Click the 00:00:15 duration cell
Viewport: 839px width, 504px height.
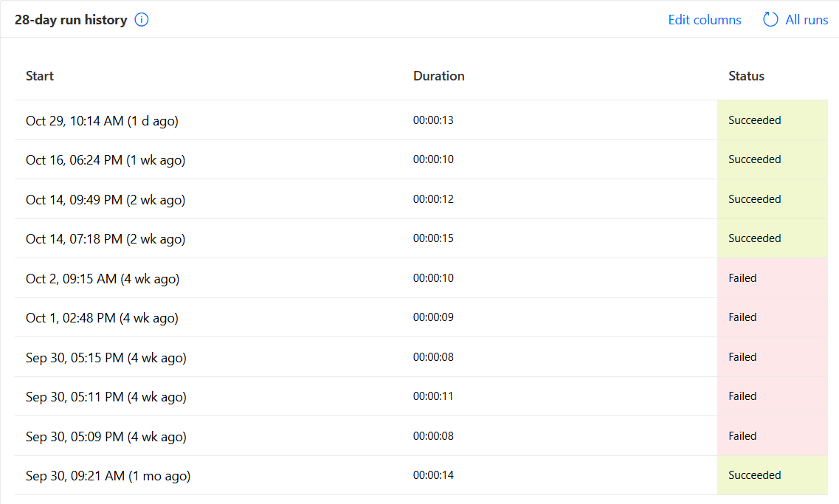(433, 238)
